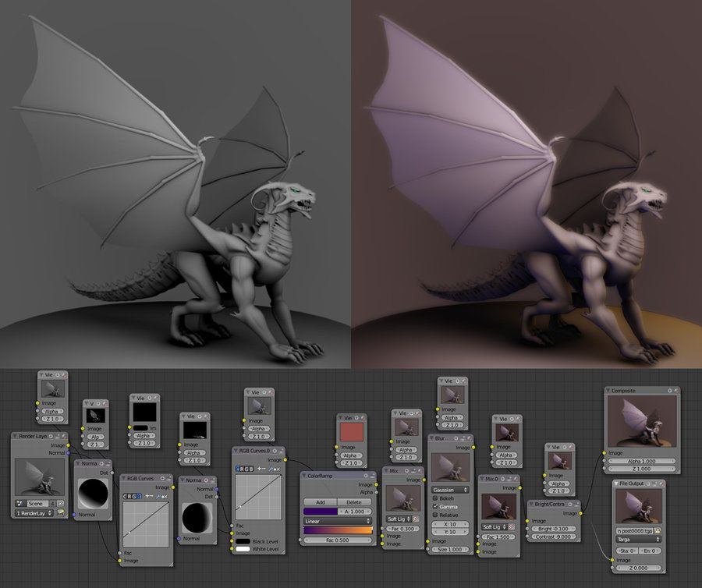The width and height of the screenshot is (702, 588).
Task: Open the Gaussian filter type dropdown
Action: pos(450,489)
